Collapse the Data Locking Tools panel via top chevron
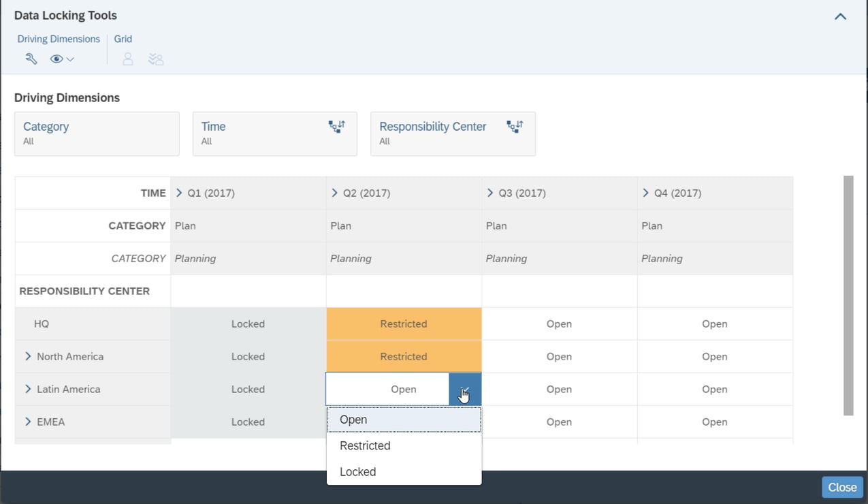This screenshot has width=868, height=504. [x=839, y=16]
